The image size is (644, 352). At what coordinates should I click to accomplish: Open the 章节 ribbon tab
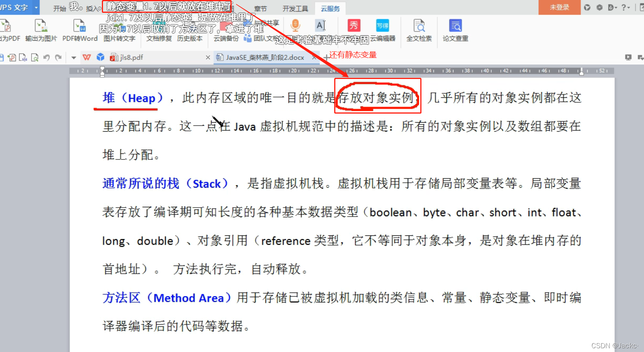260,9
